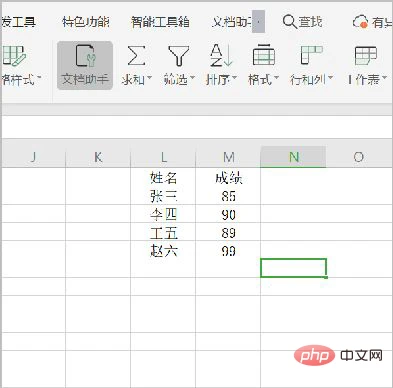393x388 pixels.
Task: Select the cell containing 赵六
Action: pyautogui.click(x=163, y=251)
